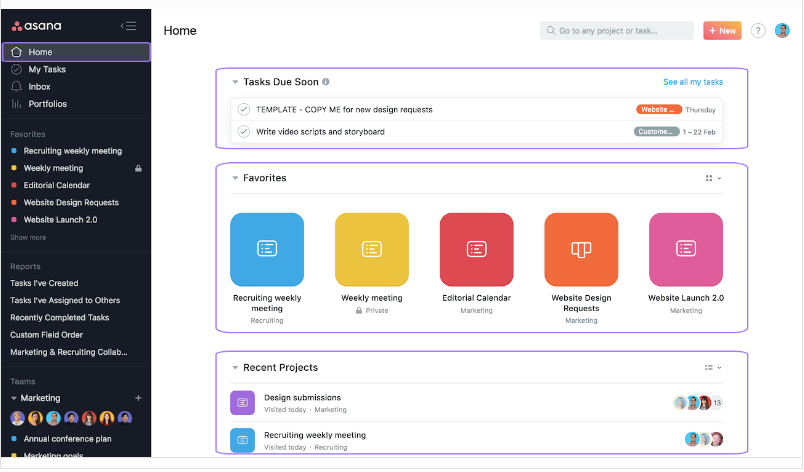Collapse the Favorites section using its arrow
Viewport: 804px width, 472px height.
[x=235, y=178]
